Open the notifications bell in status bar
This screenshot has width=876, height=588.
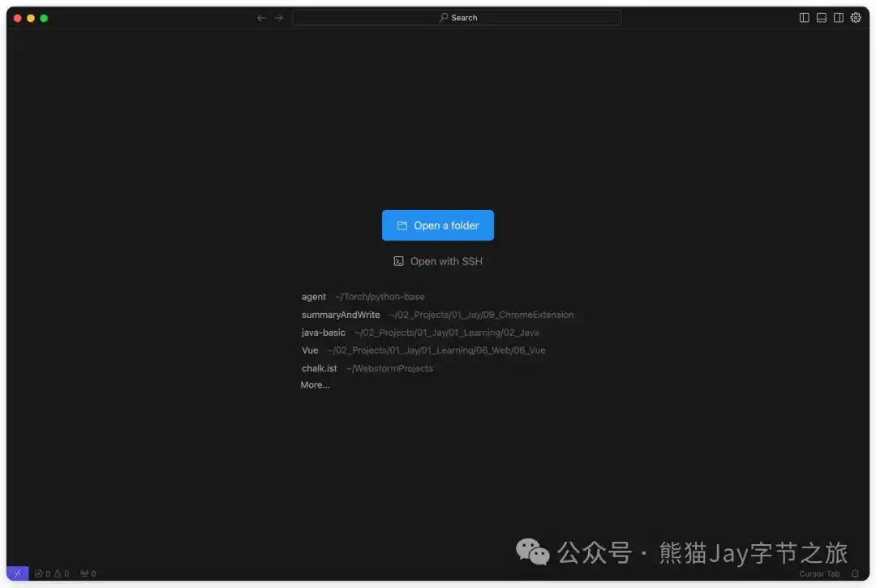coord(857,573)
